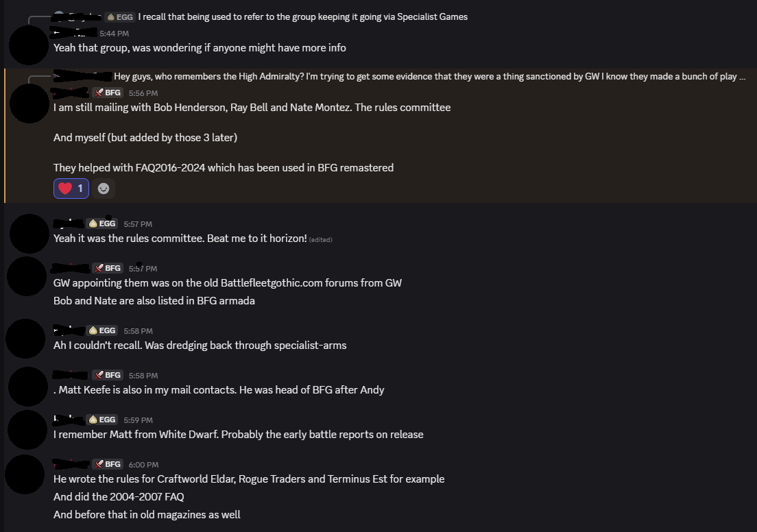Jump to replied message about the High Admiralty
The width and height of the screenshot is (757, 532).
429,77
